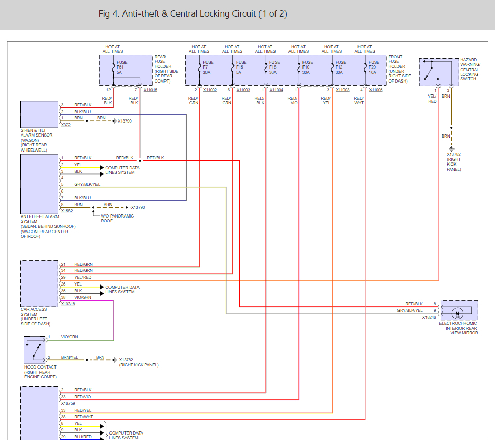Open connector link X11015
The height and width of the screenshot is (448, 495).
tap(150, 90)
